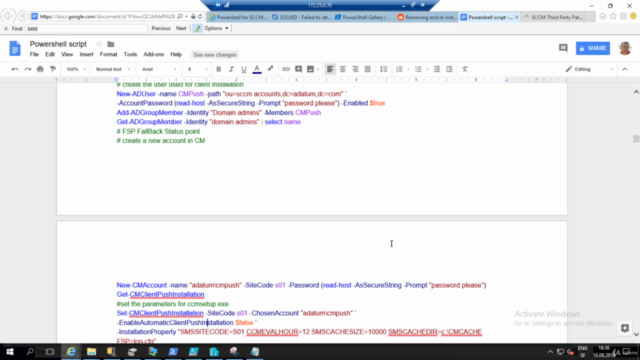Switch to PowerShell Gallery tab

[x=363, y=17]
